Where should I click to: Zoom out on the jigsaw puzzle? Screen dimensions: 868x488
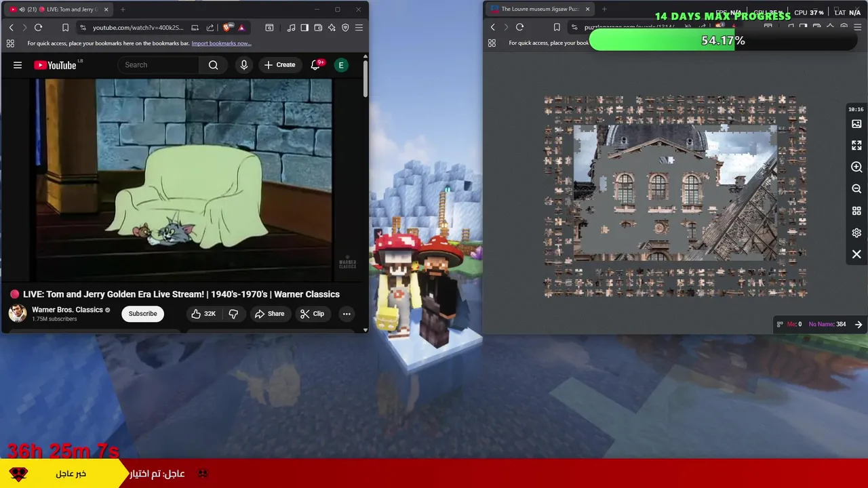[856, 189]
